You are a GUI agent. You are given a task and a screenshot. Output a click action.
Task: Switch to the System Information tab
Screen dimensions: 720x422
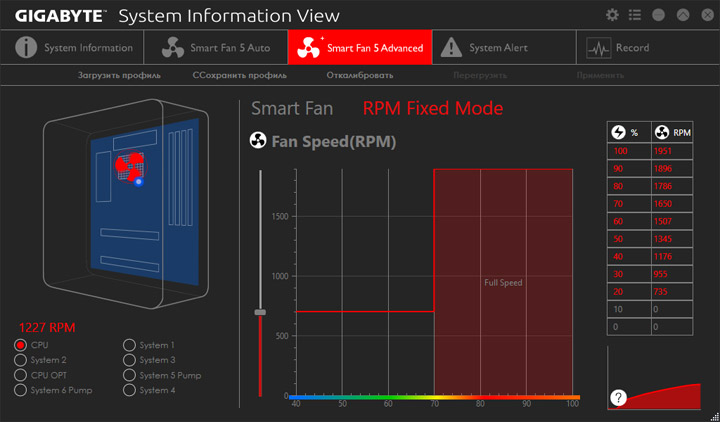click(x=72, y=47)
